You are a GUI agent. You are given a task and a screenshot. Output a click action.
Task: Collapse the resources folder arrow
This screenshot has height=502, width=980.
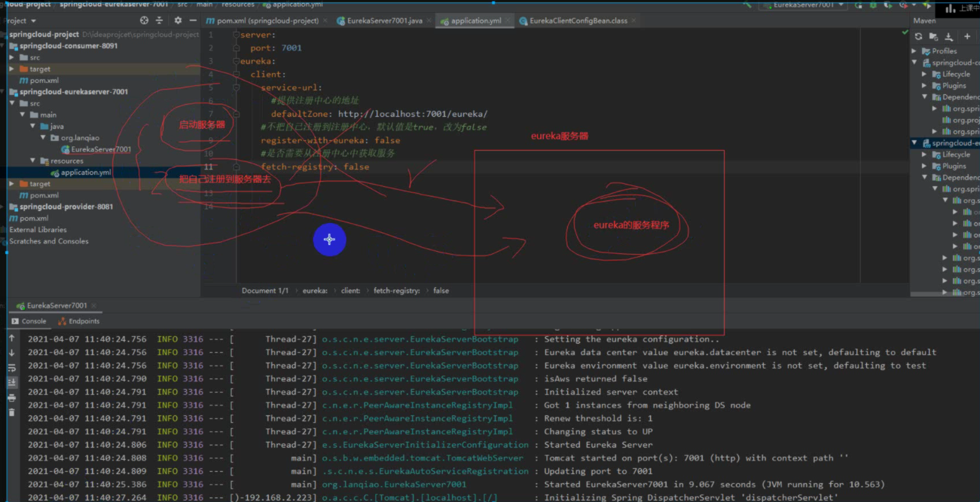tap(33, 161)
